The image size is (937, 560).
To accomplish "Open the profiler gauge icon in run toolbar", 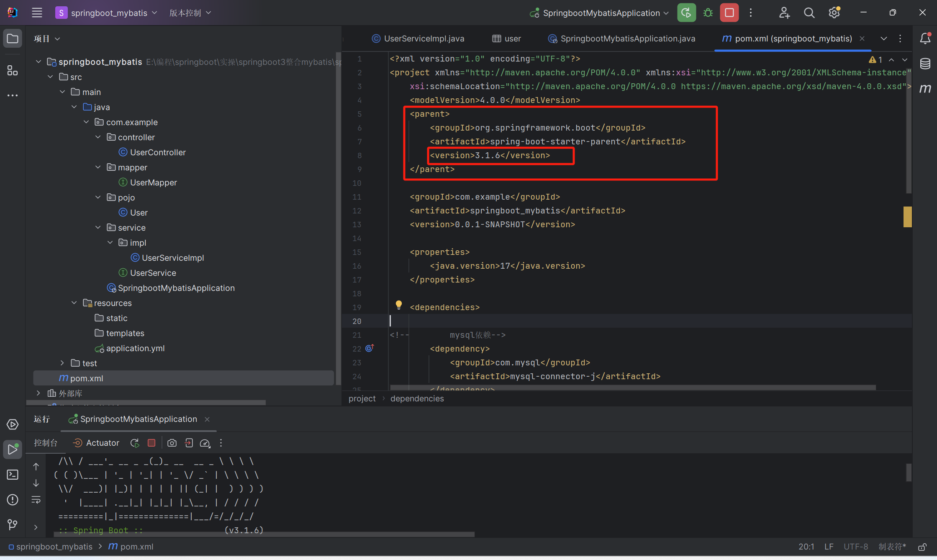I will click(x=205, y=443).
